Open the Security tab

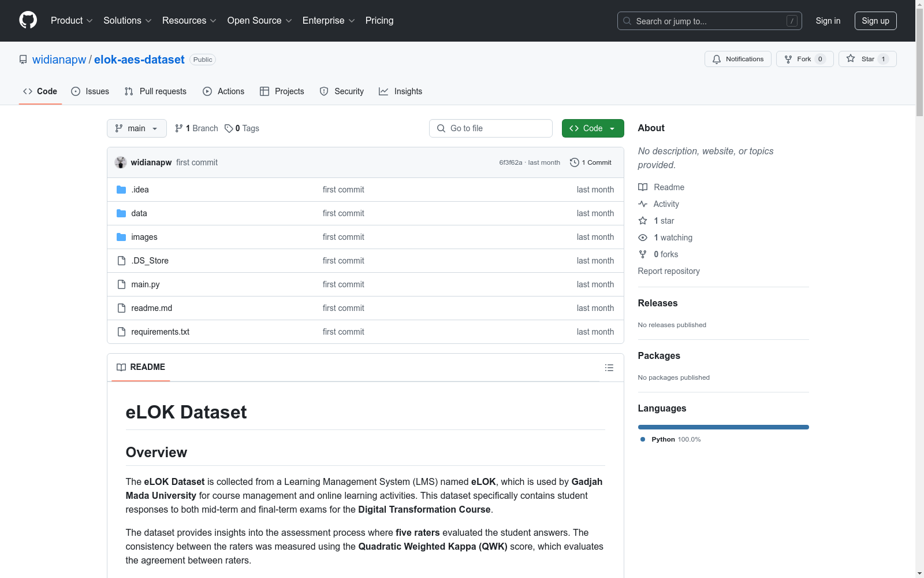(342, 91)
